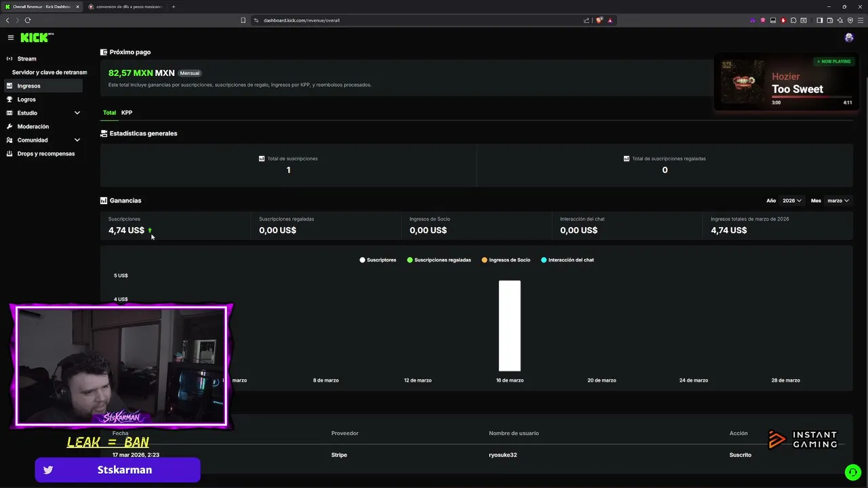Image resolution: width=868 pixels, height=488 pixels.
Task: Open Brave Rewards triangle icon
Action: 610,20
